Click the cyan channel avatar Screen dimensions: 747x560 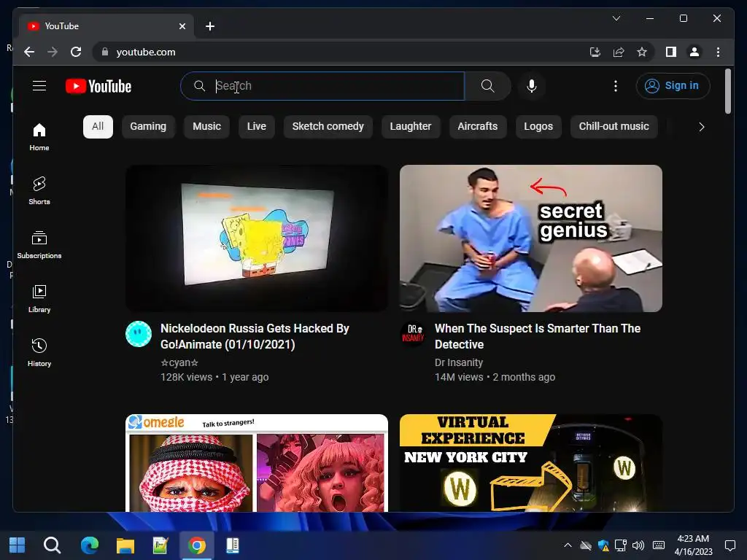point(139,334)
